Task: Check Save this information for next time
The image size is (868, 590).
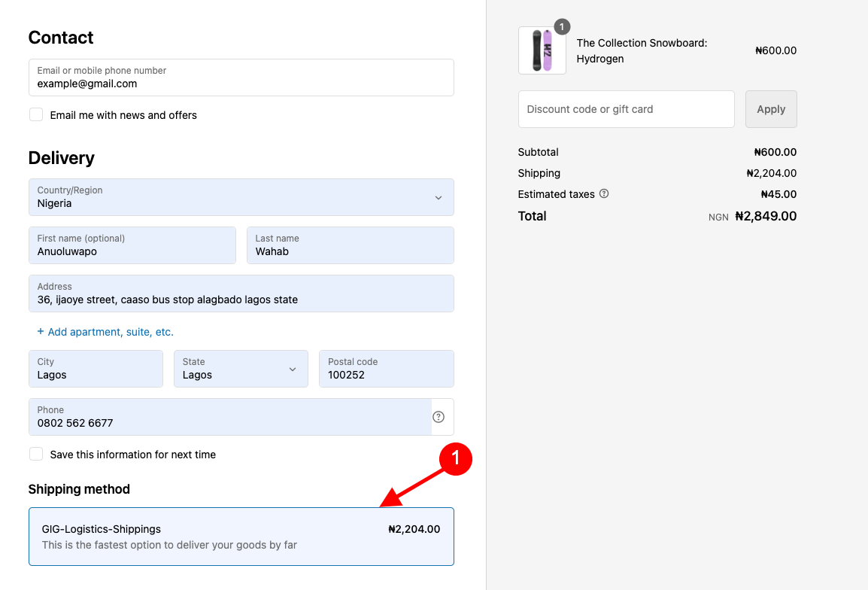Action: pos(36,455)
